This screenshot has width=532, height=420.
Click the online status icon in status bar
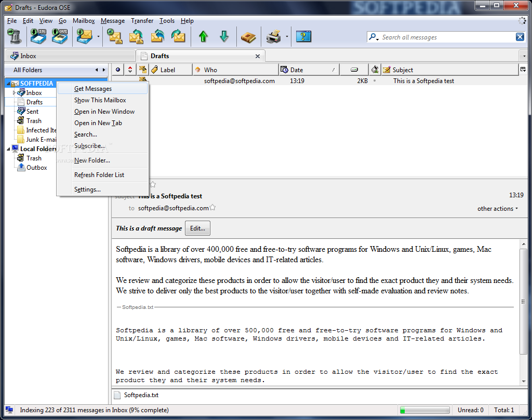pyautogui.click(x=9, y=410)
